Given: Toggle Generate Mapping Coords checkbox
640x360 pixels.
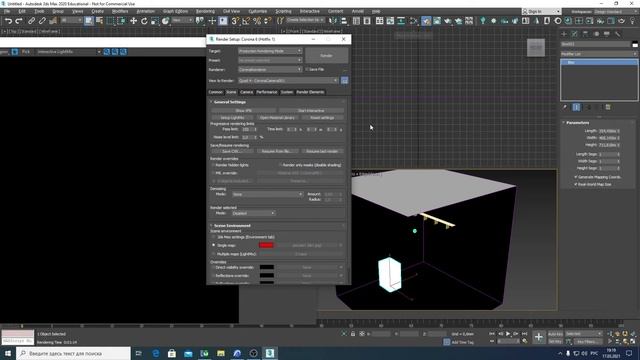Looking at the screenshot, I should tap(576, 177).
